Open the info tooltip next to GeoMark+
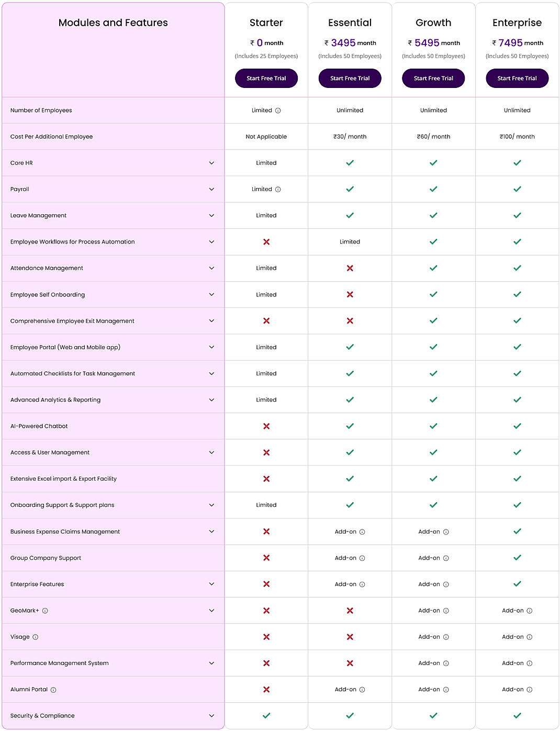560x731 pixels. [x=46, y=611]
